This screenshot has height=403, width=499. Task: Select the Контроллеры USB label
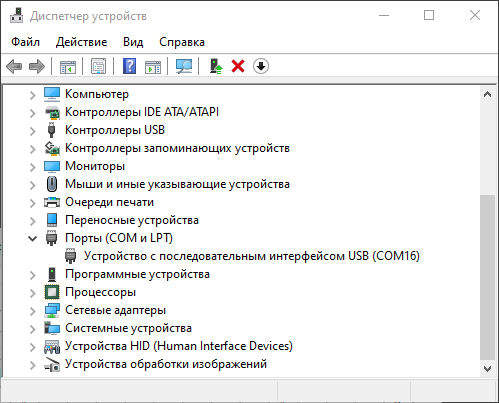115,130
